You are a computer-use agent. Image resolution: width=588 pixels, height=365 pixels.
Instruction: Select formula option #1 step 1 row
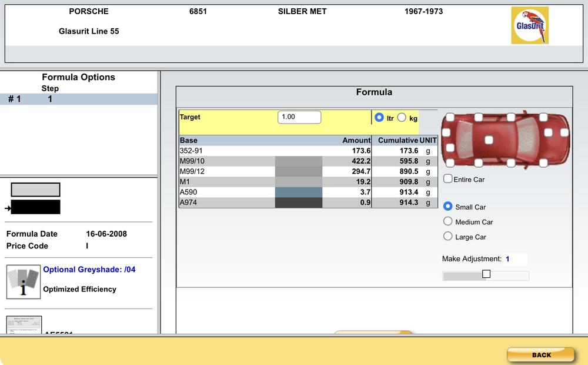coord(79,99)
